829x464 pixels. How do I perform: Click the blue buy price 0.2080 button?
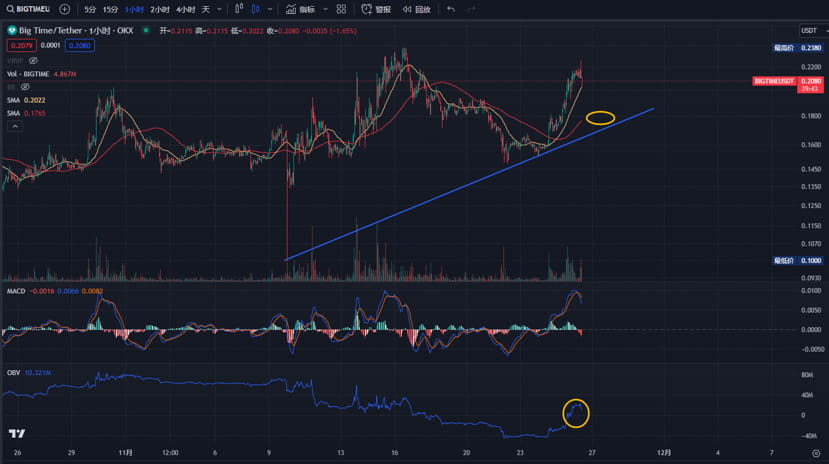pyautogui.click(x=80, y=45)
